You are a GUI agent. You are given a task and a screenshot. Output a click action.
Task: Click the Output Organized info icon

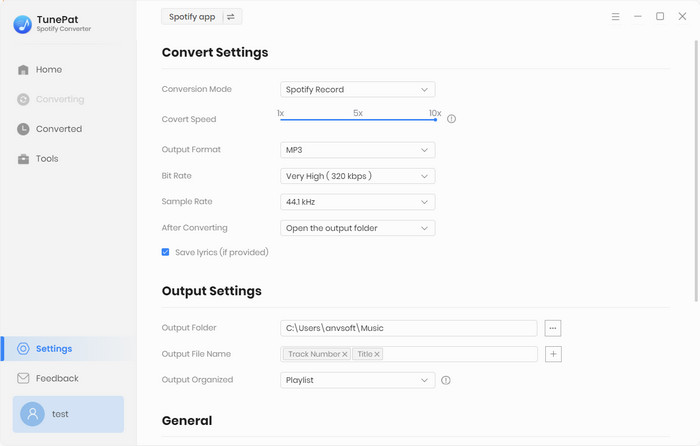[446, 380]
